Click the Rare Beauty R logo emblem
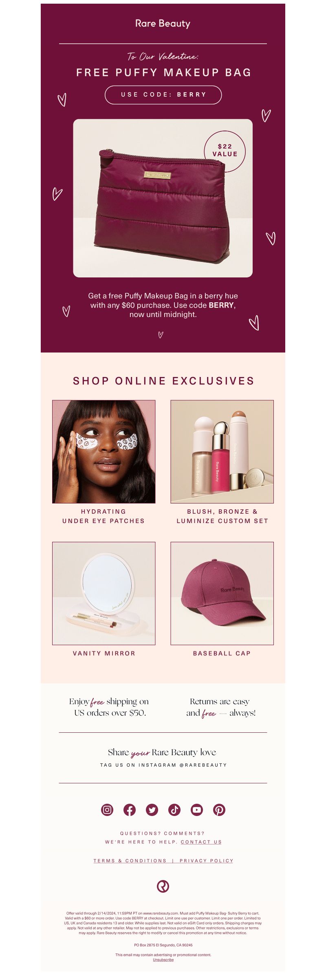The height and width of the screenshot is (980, 326). (163, 886)
